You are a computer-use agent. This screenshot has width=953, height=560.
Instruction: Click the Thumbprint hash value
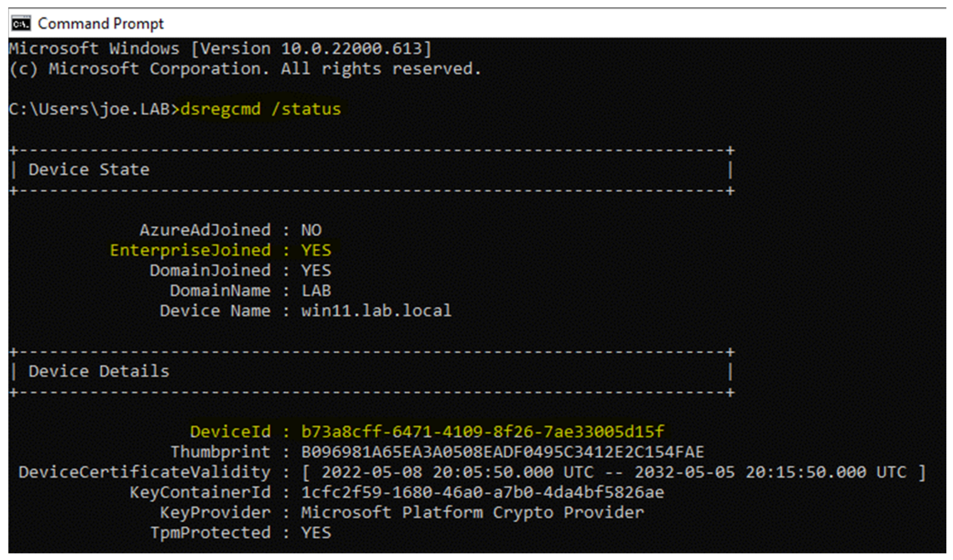pyautogui.click(x=502, y=452)
